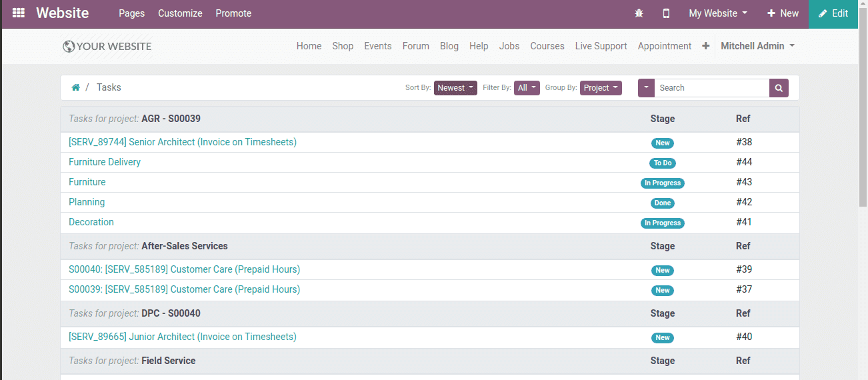This screenshot has height=380, width=868.
Task: Open S00040 Customer Care task link
Action: 185,269
